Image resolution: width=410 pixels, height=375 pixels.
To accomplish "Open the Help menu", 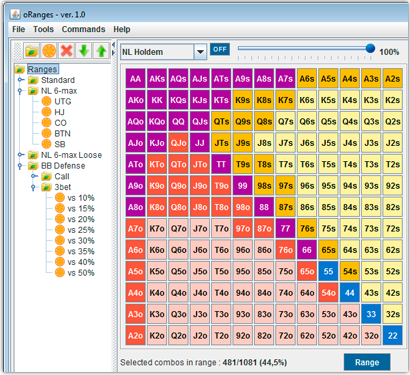I will point(122,29).
